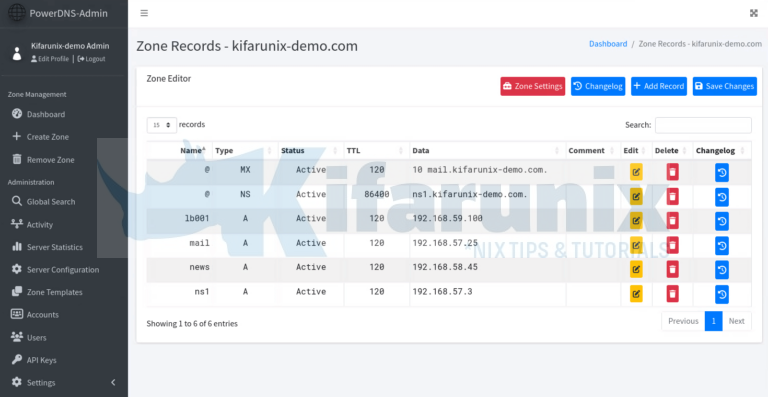View changelog for lb001 record
This screenshot has height=397, width=768.
[721, 221]
